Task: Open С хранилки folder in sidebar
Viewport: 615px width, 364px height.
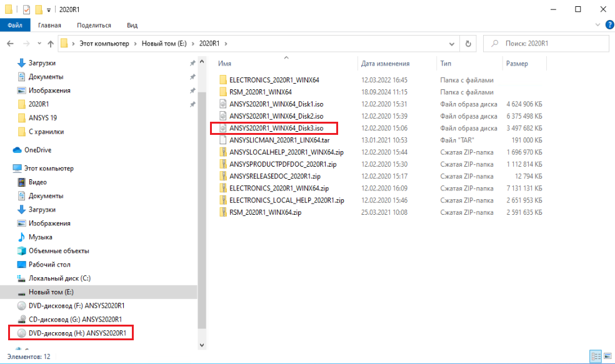Action: [x=46, y=132]
